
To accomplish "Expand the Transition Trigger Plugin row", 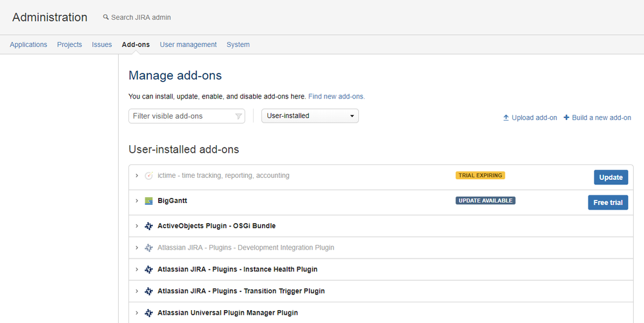I will (137, 291).
